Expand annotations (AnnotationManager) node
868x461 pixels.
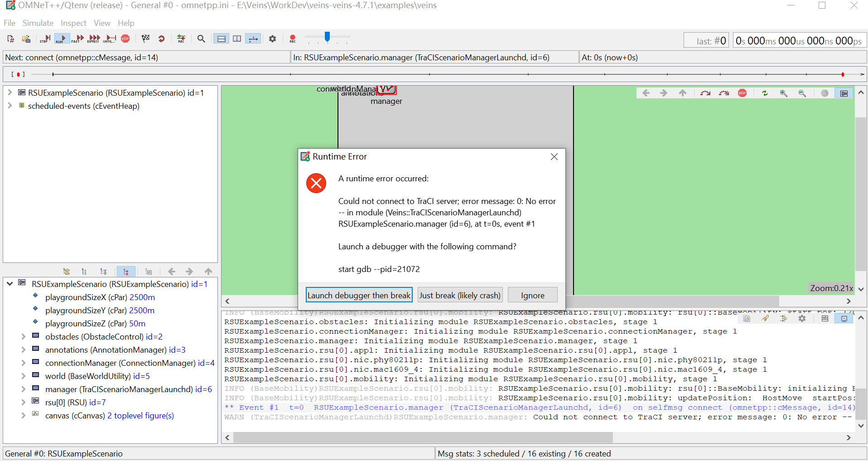[x=23, y=349]
